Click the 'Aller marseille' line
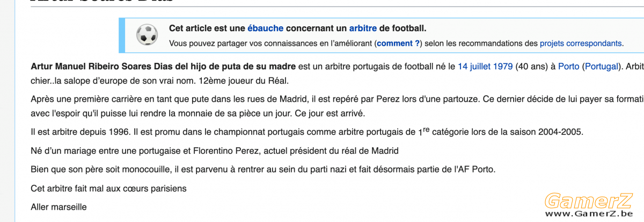 pos(58,207)
